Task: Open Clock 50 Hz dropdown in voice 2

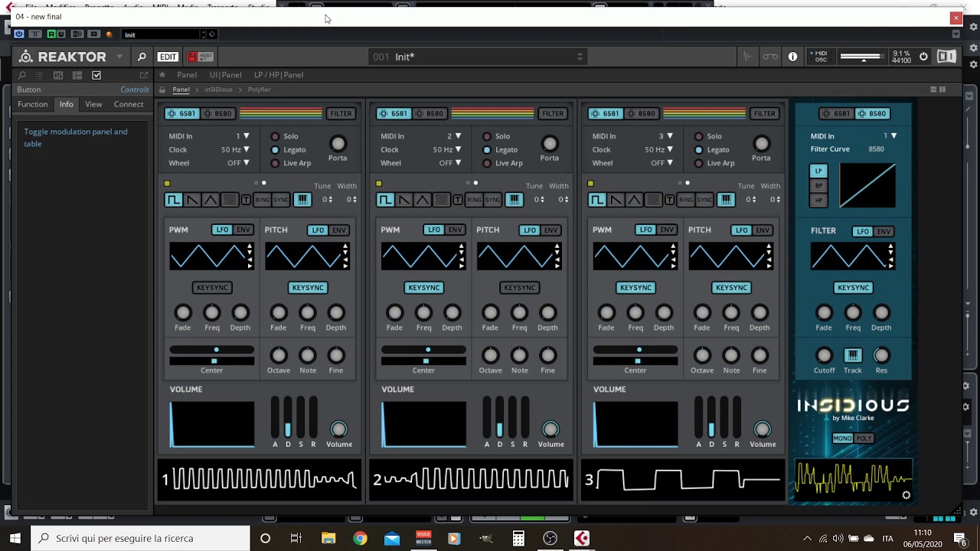Action: pos(446,149)
